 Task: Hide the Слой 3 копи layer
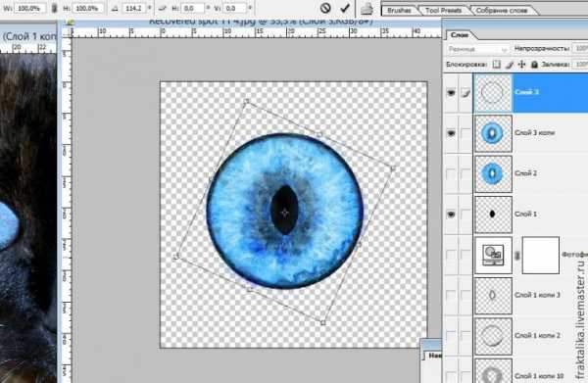pos(451,133)
